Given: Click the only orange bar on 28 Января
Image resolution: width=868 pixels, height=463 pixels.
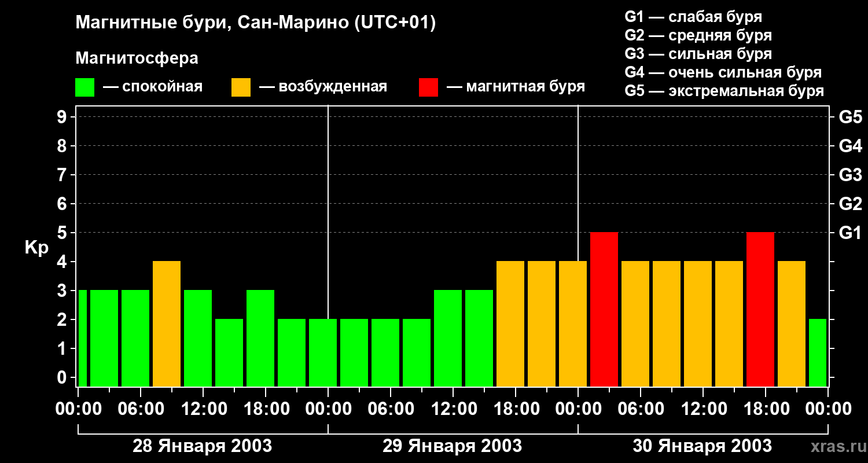Looking at the screenshot, I should [x=167, y=324].
